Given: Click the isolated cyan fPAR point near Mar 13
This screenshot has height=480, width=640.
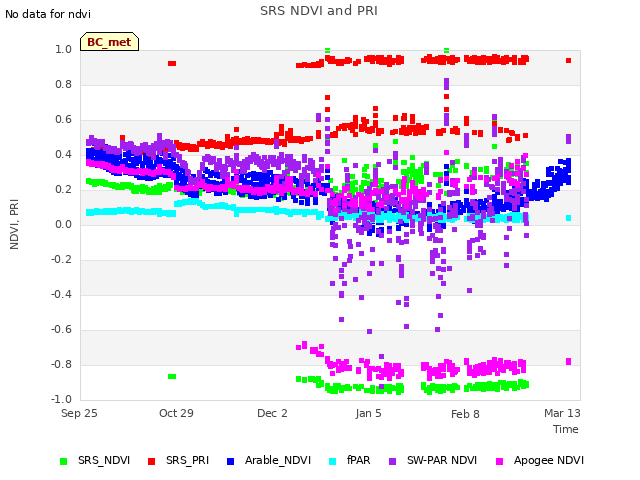Looking at the screenshot, I should 569,218.
